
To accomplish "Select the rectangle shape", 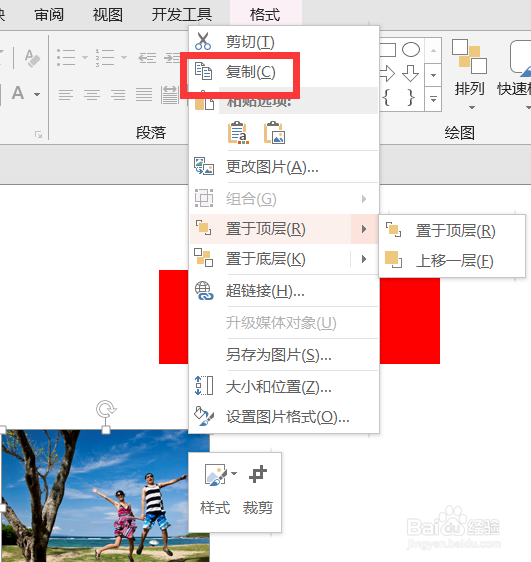I will 388,50.
